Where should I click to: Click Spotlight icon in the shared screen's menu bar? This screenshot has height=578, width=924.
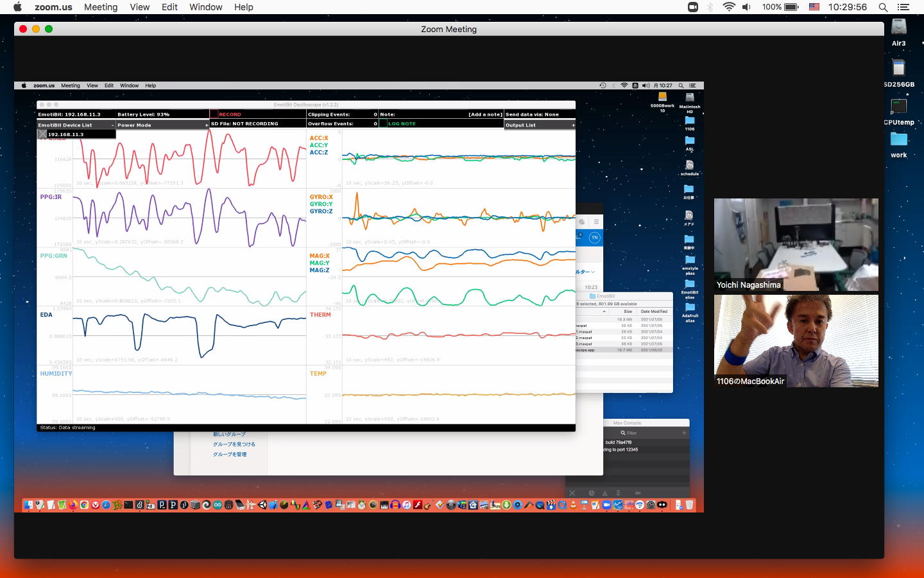click(x=681, y=85)
